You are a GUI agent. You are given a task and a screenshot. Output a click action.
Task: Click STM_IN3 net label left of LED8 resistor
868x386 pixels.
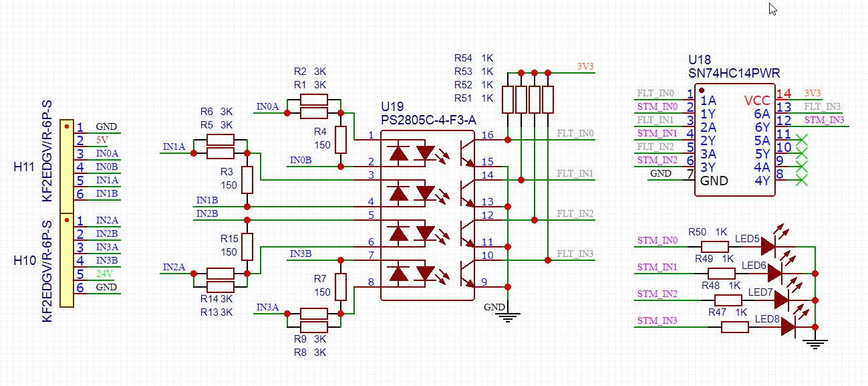coord(658,320)
